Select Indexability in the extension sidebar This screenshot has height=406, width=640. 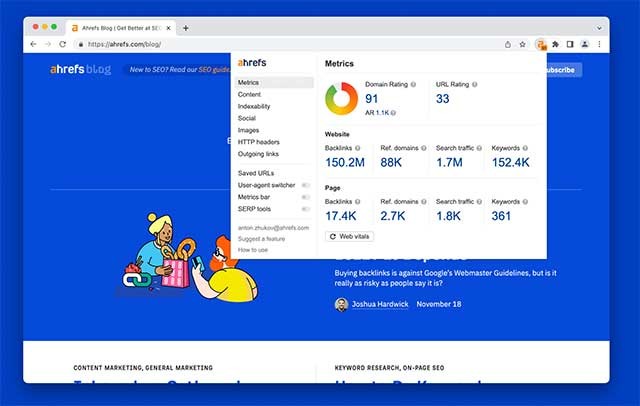[254, 106]
